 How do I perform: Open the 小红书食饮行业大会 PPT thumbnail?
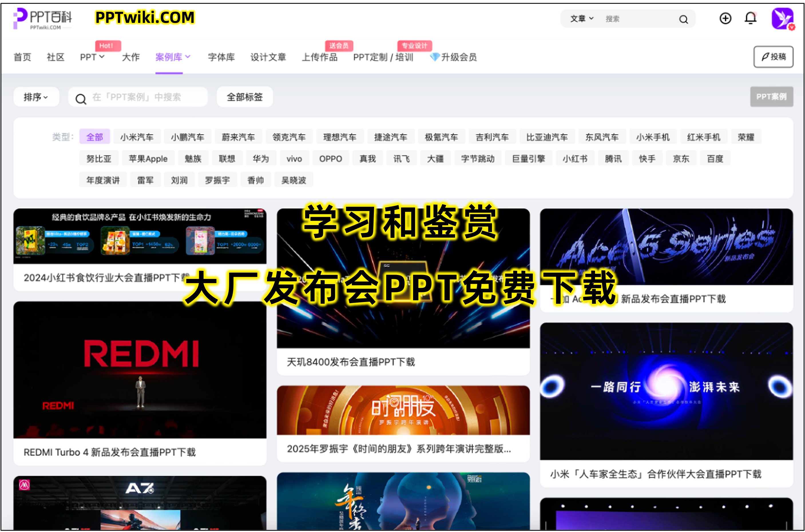tap(140, 236)
